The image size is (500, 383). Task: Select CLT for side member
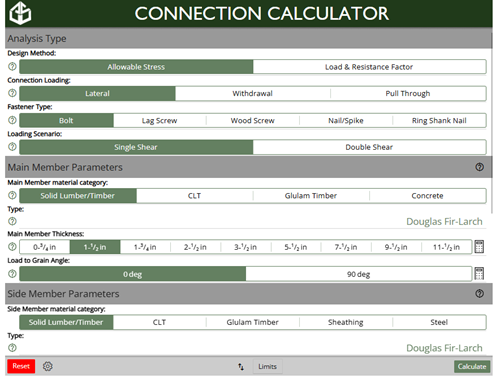tap(160, 322)
